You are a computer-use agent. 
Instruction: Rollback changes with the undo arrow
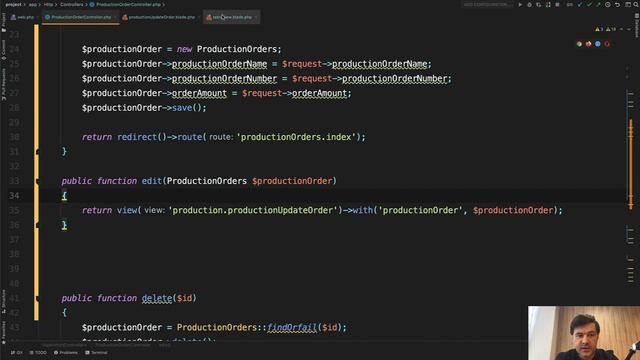pos(618,4)
